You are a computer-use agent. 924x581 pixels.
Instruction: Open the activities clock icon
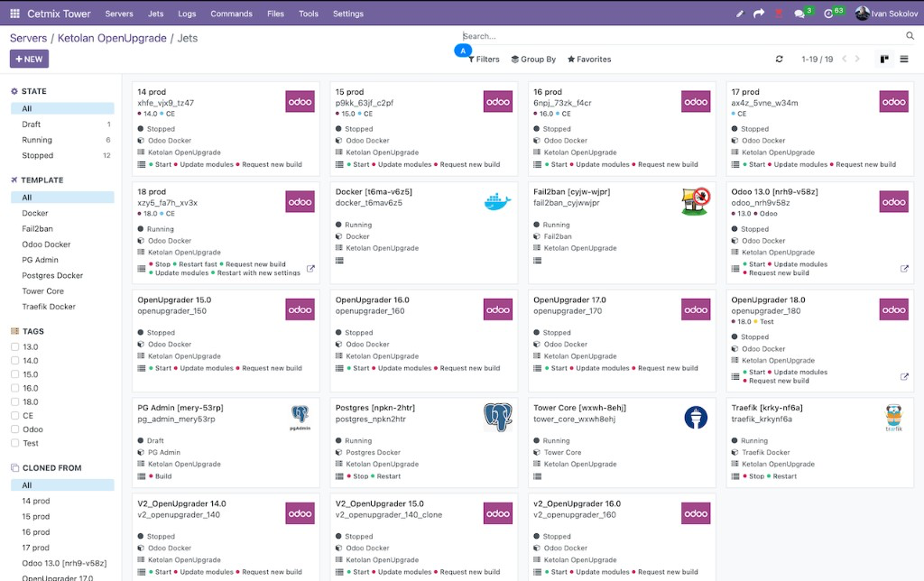click(x=829, y=14)
